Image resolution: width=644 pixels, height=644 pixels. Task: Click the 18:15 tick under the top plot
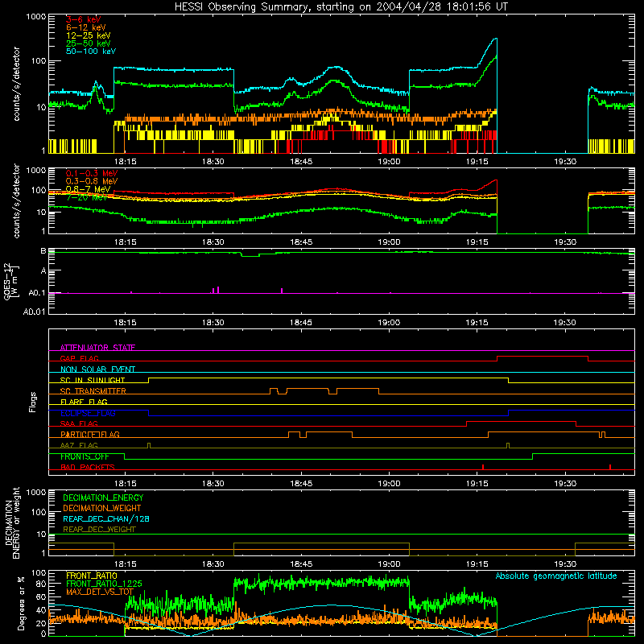click(126, 162)
